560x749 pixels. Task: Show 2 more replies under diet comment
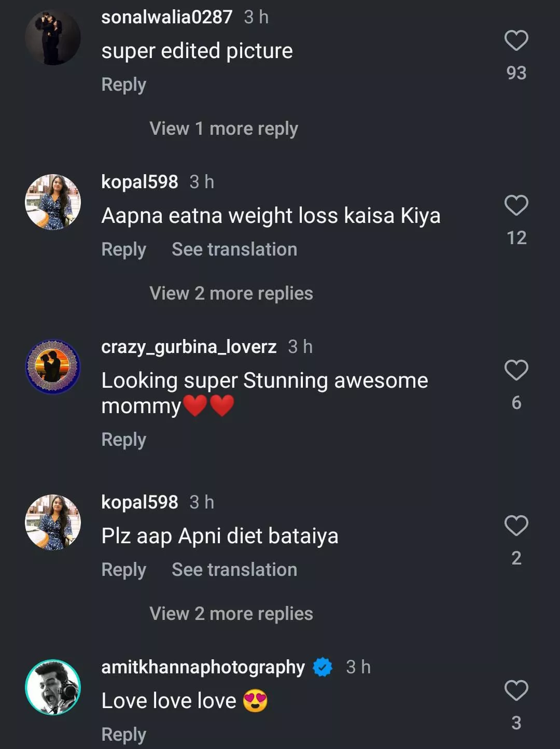231,614
